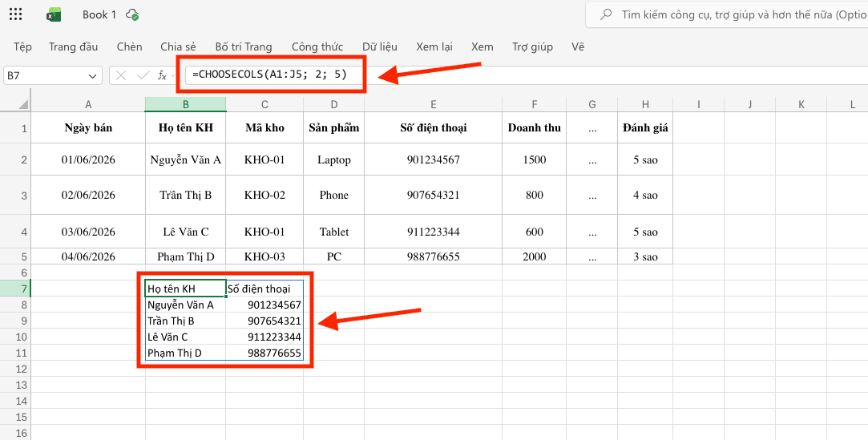868x440 pixels.
Task: Open the Công thức tab
Action: point(317,47)
